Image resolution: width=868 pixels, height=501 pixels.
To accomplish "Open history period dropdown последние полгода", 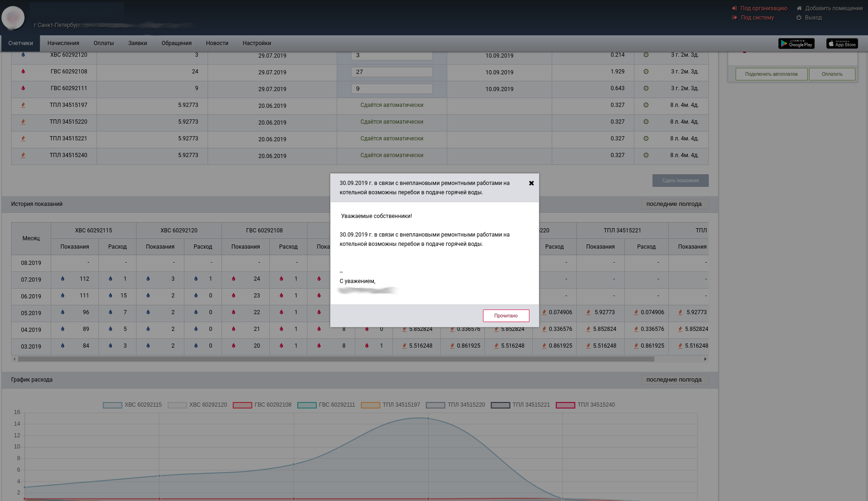I will coord(674,204).
